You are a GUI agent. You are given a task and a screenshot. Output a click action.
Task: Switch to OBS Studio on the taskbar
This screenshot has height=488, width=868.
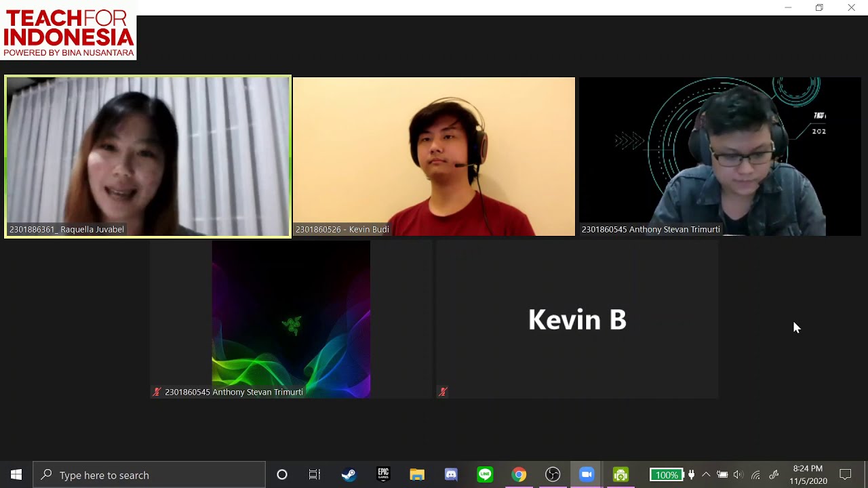click(x=553, y=475)
